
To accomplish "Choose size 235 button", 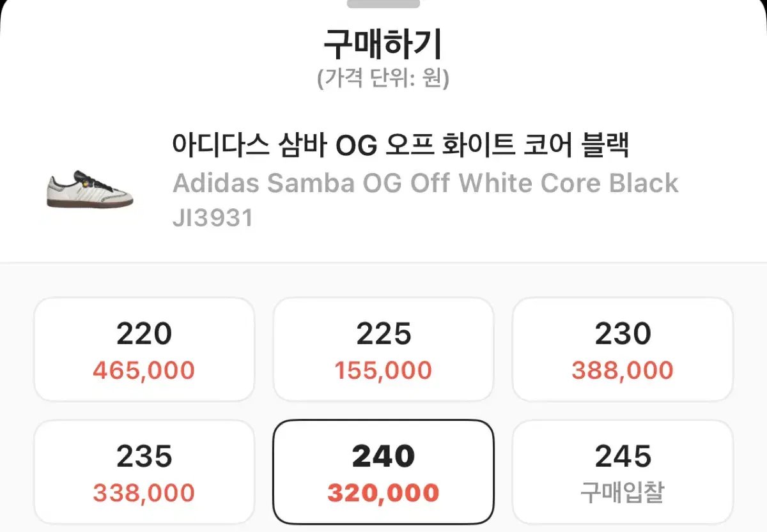I will click(144, 472).
